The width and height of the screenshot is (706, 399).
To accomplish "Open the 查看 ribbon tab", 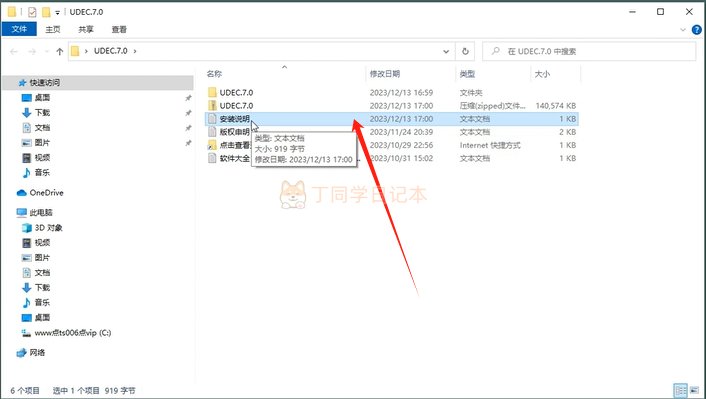I will [x=119, y=29].
